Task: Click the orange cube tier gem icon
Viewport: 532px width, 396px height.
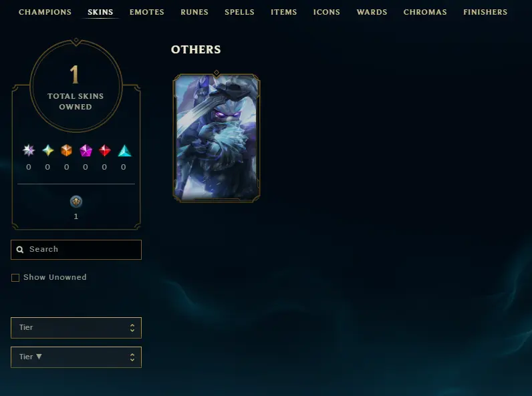Action: pyautogui.click(x=67, y=150)
